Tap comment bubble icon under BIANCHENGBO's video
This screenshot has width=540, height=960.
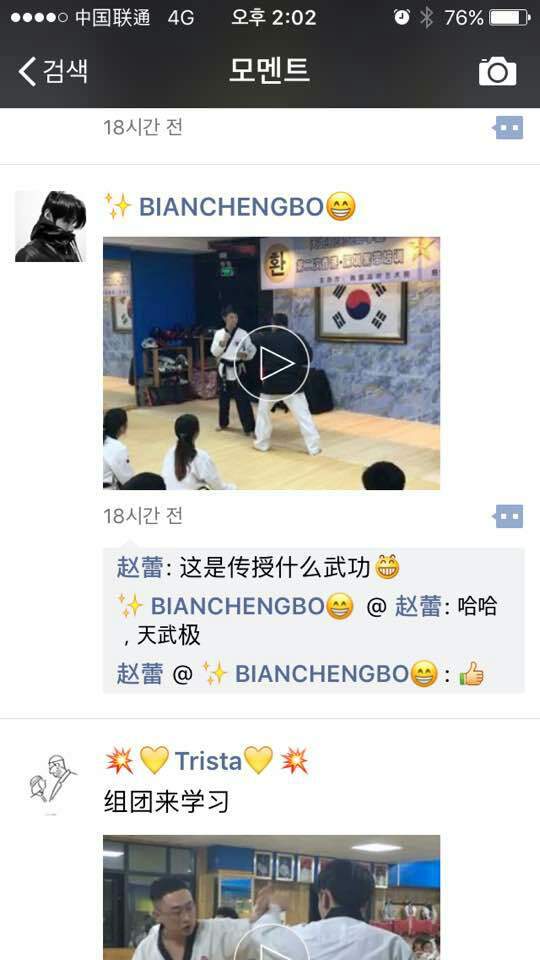(508, 516)
